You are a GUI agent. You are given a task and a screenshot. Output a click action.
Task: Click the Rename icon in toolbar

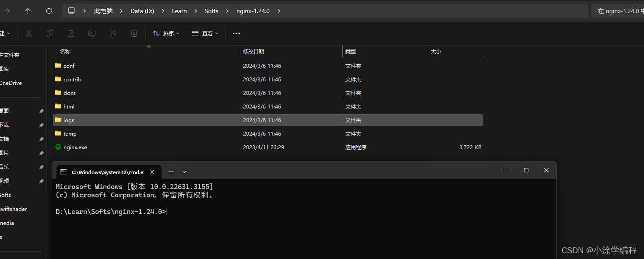point(92,33)
